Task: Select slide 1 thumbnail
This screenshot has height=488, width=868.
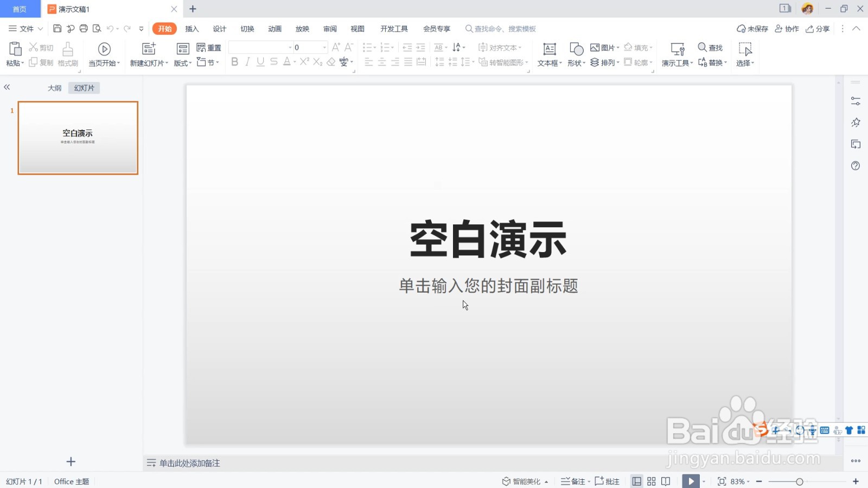Action: pyautogui.click(x=78, y=138)
